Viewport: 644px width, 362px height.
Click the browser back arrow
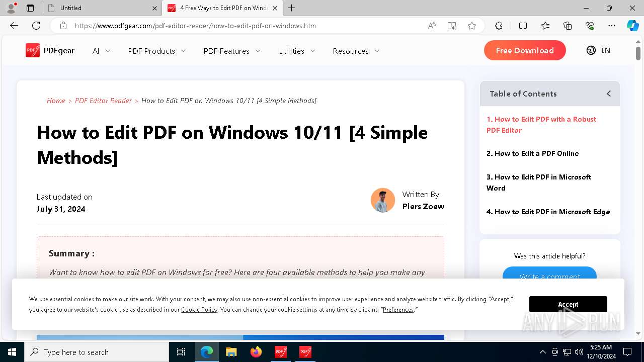coord(14,26)
